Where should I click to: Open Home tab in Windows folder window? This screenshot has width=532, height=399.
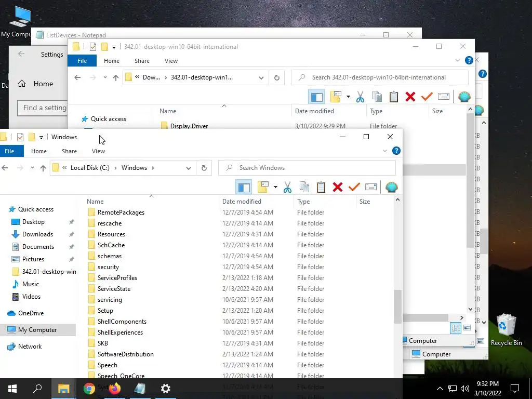[x=39, y=151]
